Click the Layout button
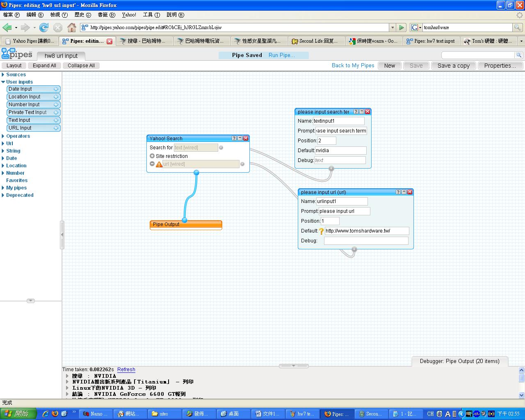525x420 pixels. tap(14, 66)
